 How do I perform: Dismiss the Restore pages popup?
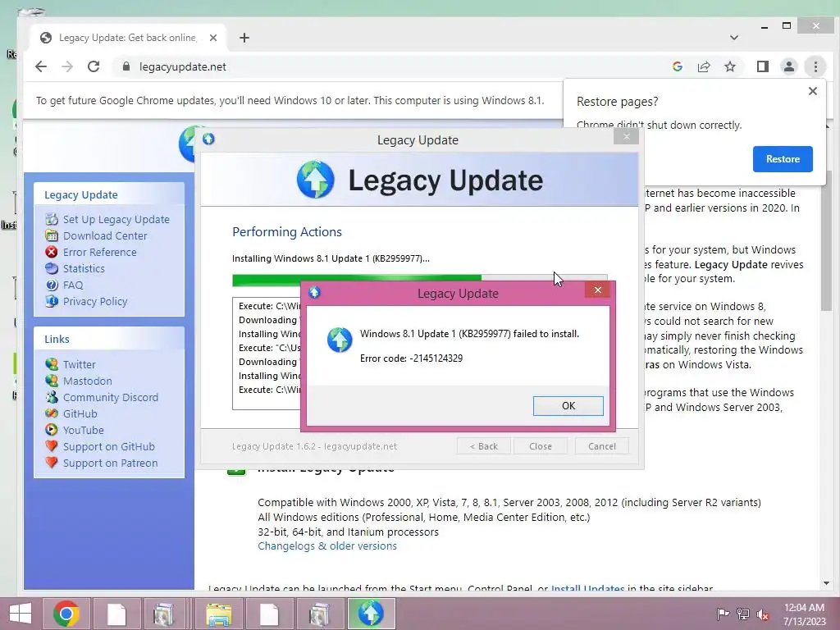(812, 91)
